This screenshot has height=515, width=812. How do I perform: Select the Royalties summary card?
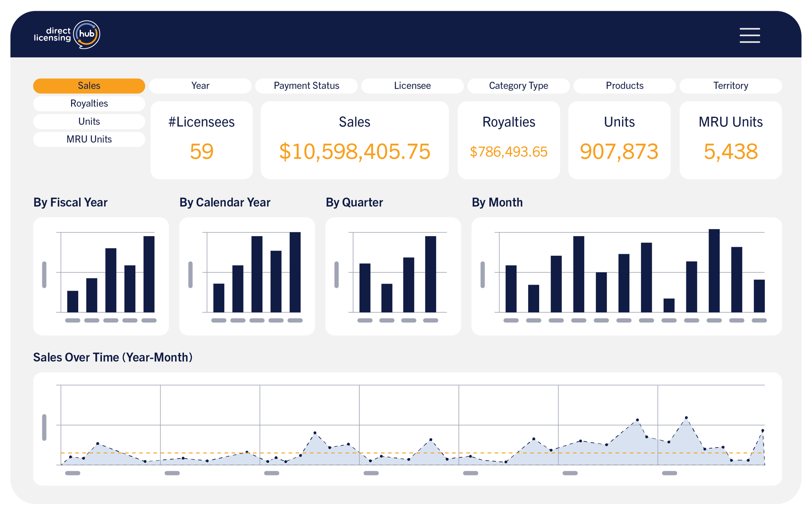[509, 140]
